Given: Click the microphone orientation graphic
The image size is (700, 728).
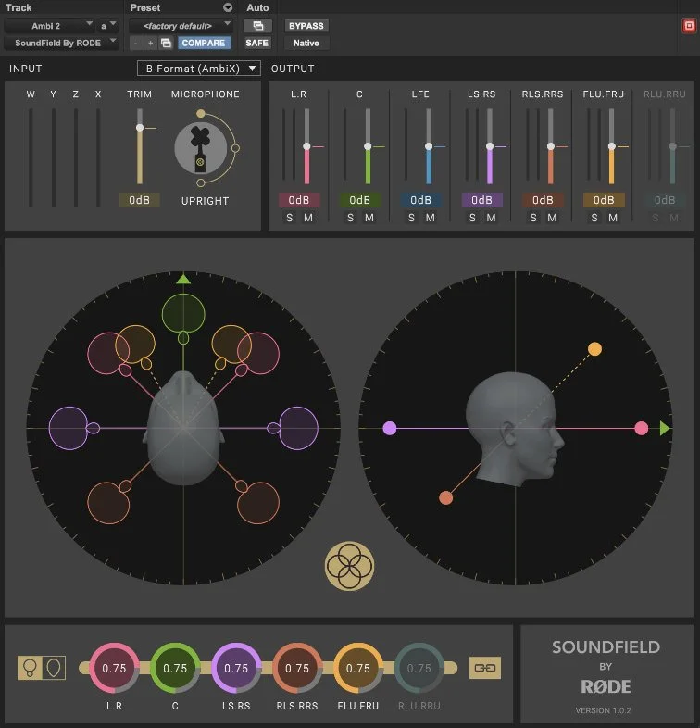Looking at the screenshot, I should click(201, 148).
